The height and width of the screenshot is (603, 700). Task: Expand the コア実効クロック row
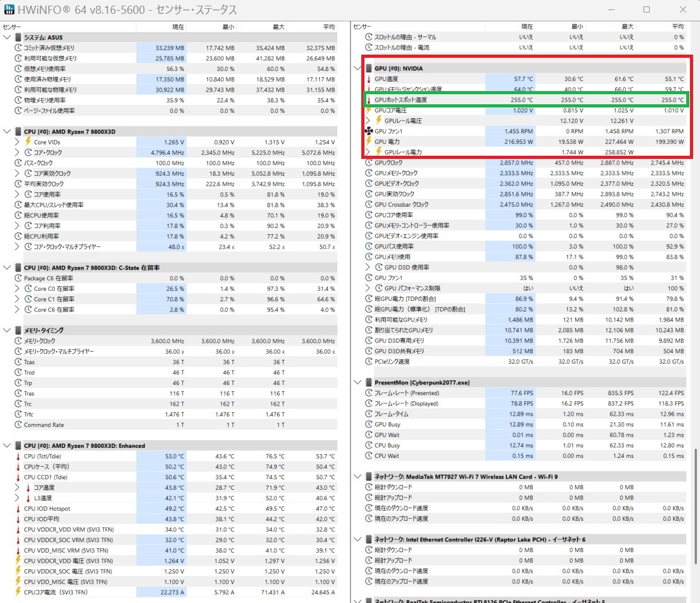click(17, 173)
